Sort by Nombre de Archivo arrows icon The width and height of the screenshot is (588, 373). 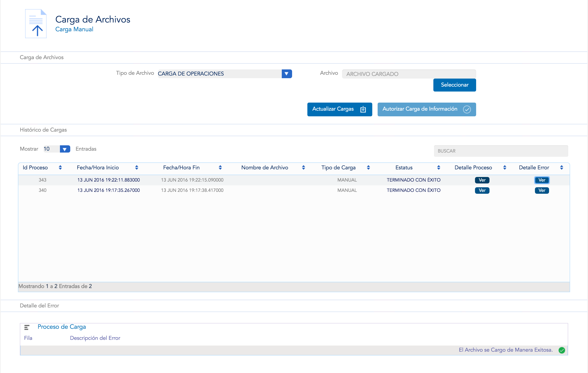(x=304, y=167)
